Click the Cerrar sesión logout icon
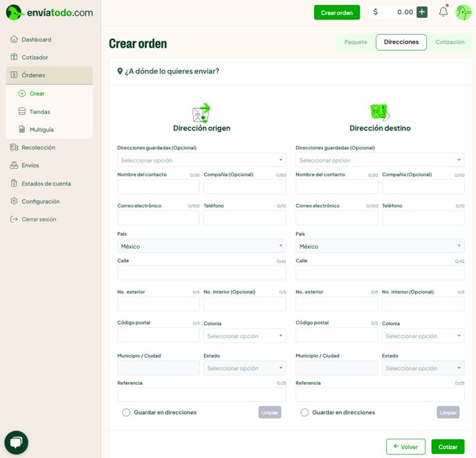 [x=14, y=219]
